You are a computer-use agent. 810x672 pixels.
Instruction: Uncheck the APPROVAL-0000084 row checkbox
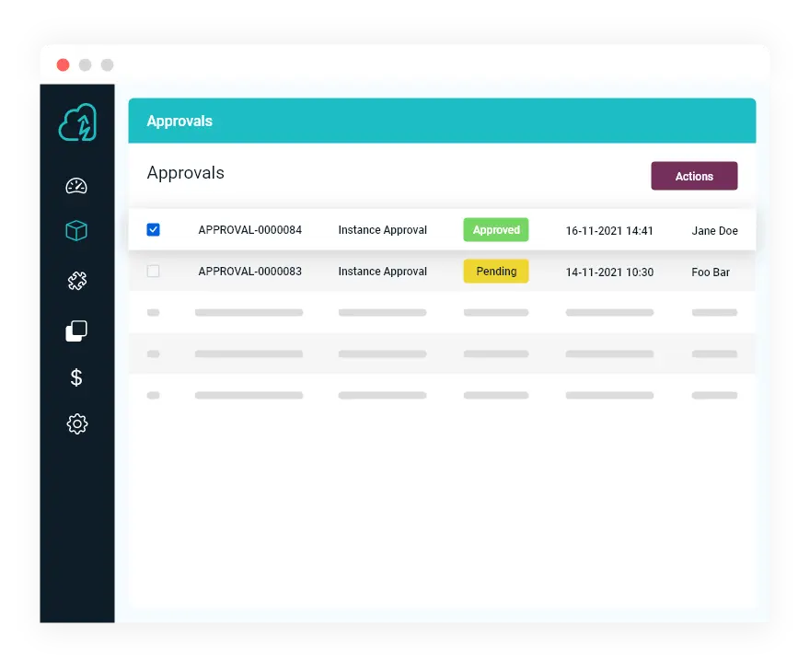click(153, 229)
